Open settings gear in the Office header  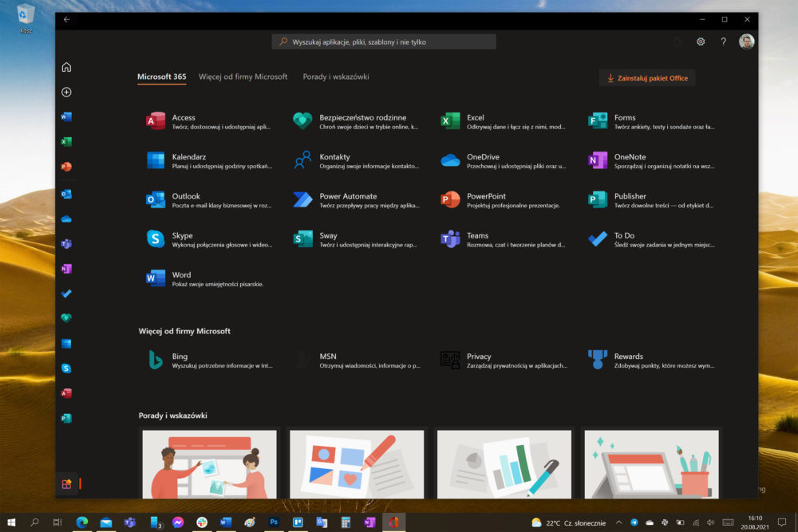click(x=701, y=41)
